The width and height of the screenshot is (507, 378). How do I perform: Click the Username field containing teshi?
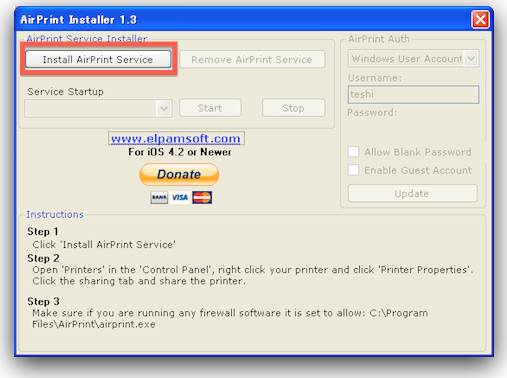pyautogui.click(x=413, y=94)
